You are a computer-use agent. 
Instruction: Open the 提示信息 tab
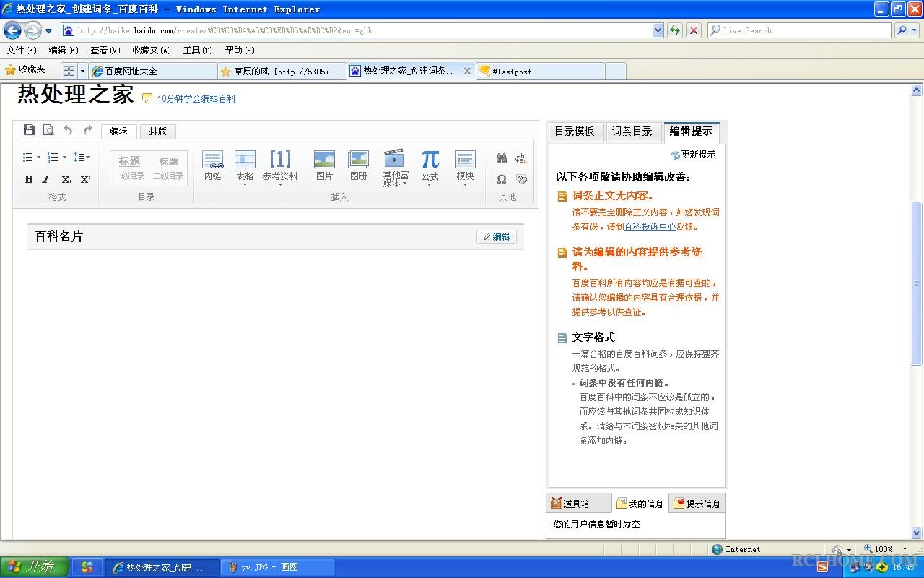(697, 504)
